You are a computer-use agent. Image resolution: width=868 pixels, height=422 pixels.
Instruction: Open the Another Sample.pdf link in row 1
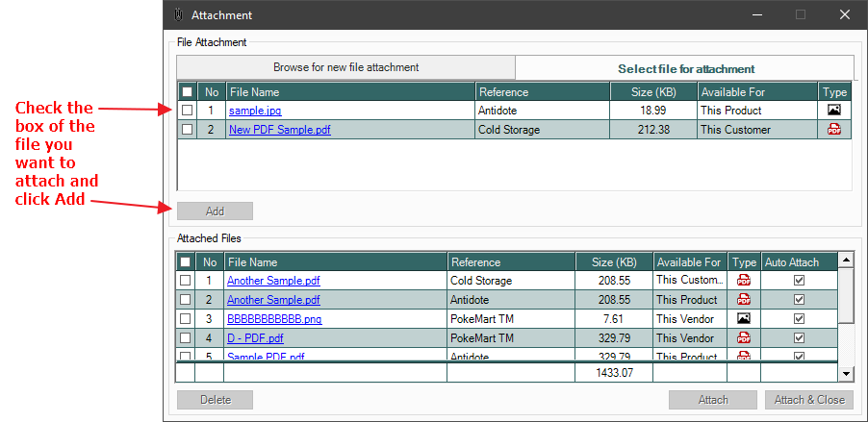coord(273,281)
